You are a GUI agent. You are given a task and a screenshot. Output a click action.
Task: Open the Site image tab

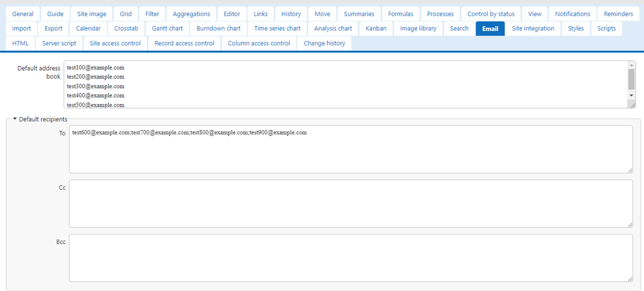point(91,14)
